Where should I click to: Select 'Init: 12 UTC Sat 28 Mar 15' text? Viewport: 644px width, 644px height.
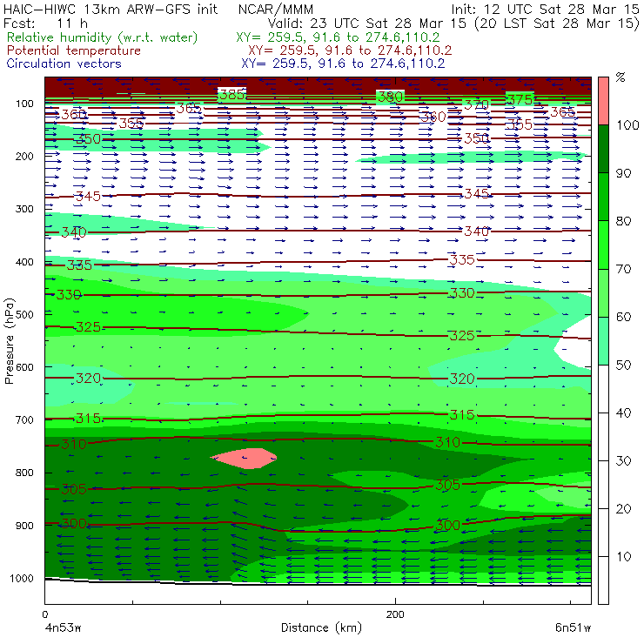point(545,9)
